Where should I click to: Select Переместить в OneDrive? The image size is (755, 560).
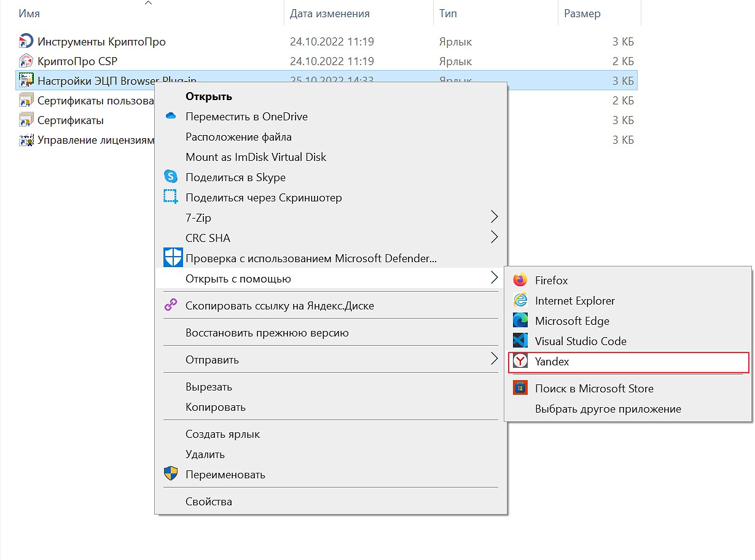[331, 117]
